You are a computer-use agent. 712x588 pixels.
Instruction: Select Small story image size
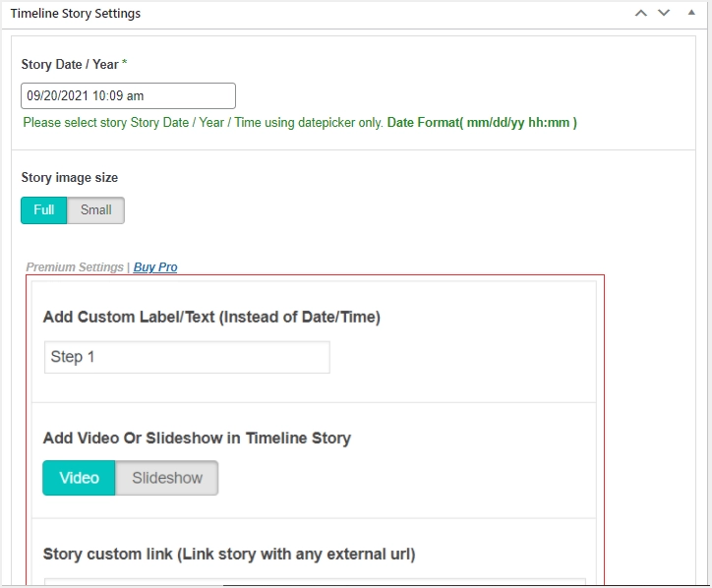[x=96, y=210]
